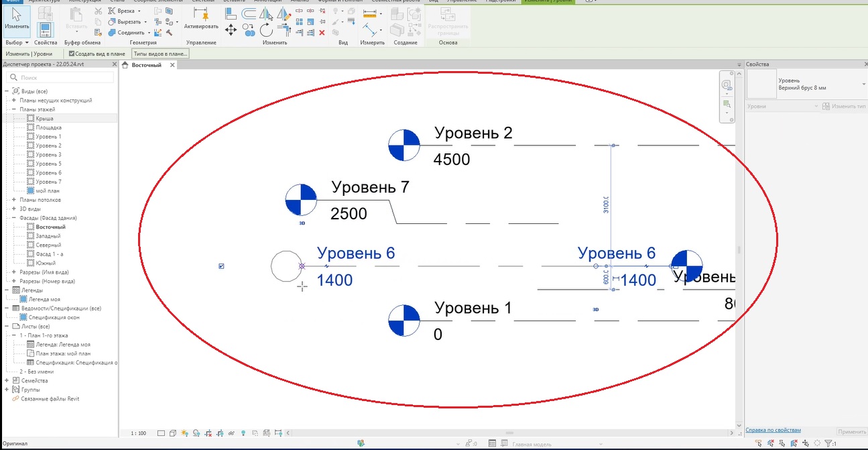
Task: Select the Rotate tool icon
Action: 266,30
